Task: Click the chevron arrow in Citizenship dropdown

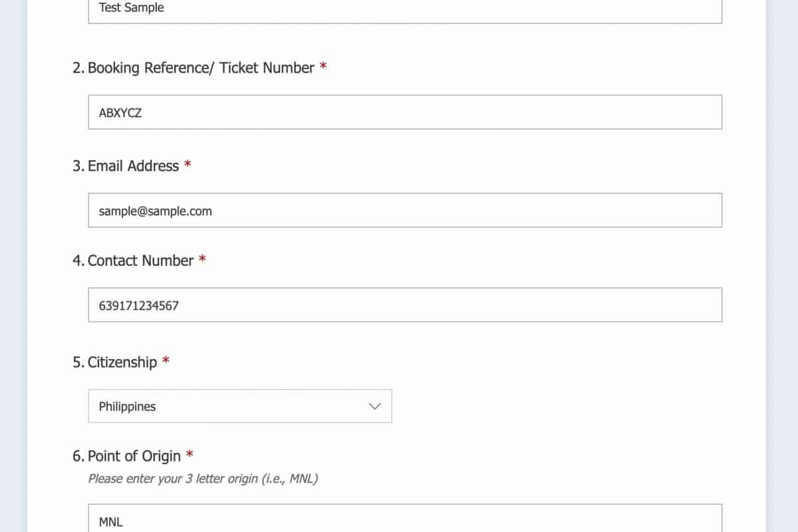Action: [375, 406]
